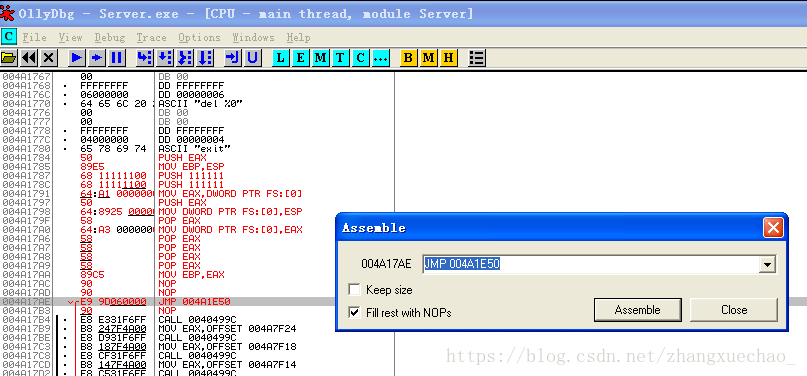
Task: Click the Assemble button
Action: [x=637, y=310]
